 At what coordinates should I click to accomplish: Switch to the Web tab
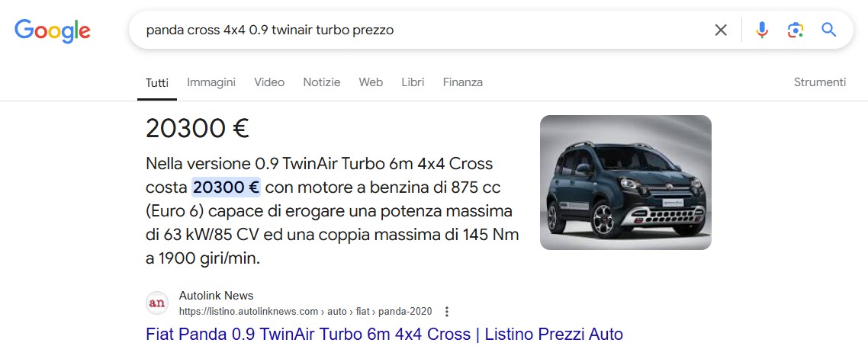point(371,82)
